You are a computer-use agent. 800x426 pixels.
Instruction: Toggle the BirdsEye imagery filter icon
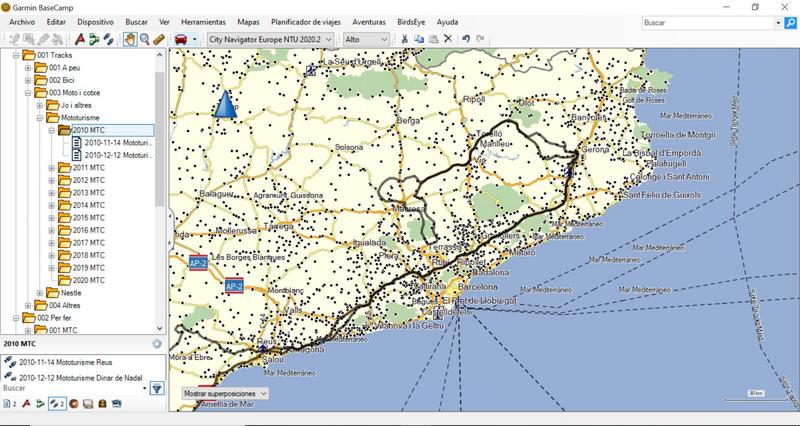coord(116,404)
